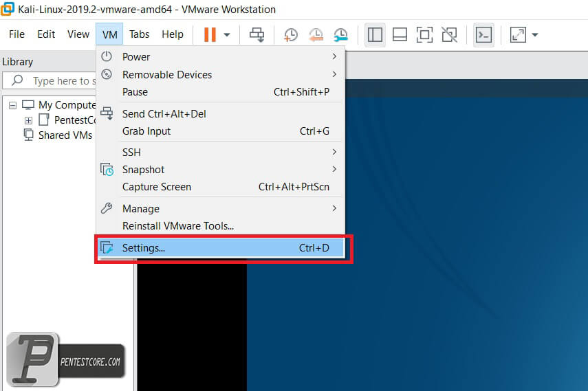Viewport: 588px width, 391px height.
Task: Click the stretch guest display icon
Action: pyautogui.click(x=518, y=35)
